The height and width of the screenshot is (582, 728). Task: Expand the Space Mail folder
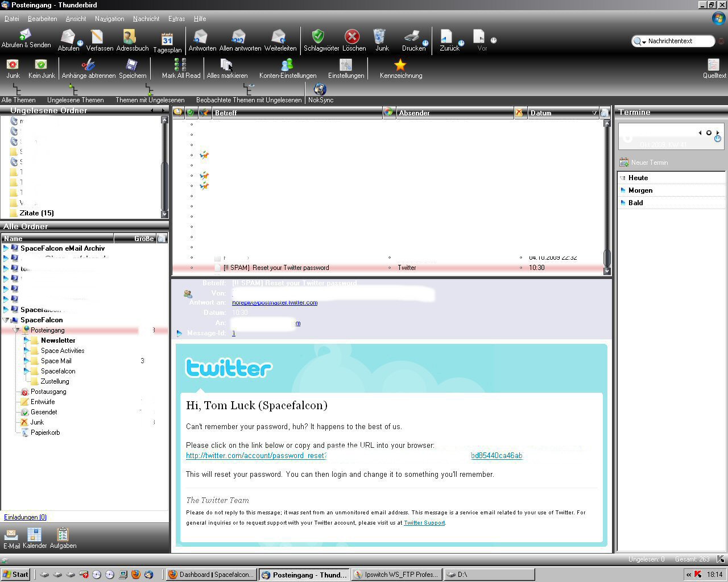26,361
